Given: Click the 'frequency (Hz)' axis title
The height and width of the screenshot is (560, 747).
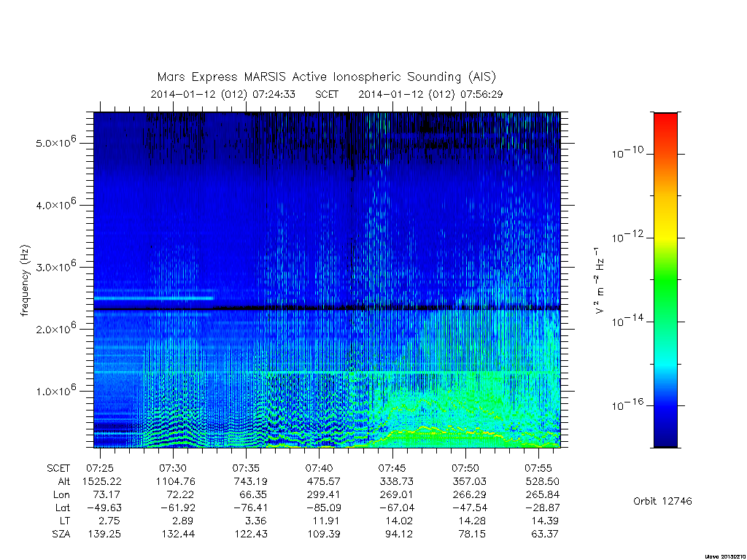Looking at the screenshot, I should [x=25, y=281].
